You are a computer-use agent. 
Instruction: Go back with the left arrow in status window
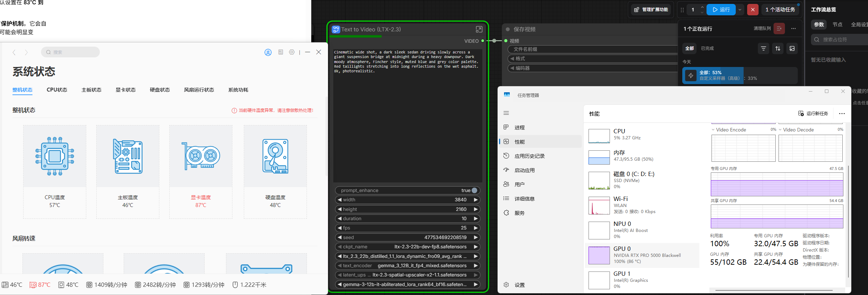pyautogui.click(x=14, y=52)
